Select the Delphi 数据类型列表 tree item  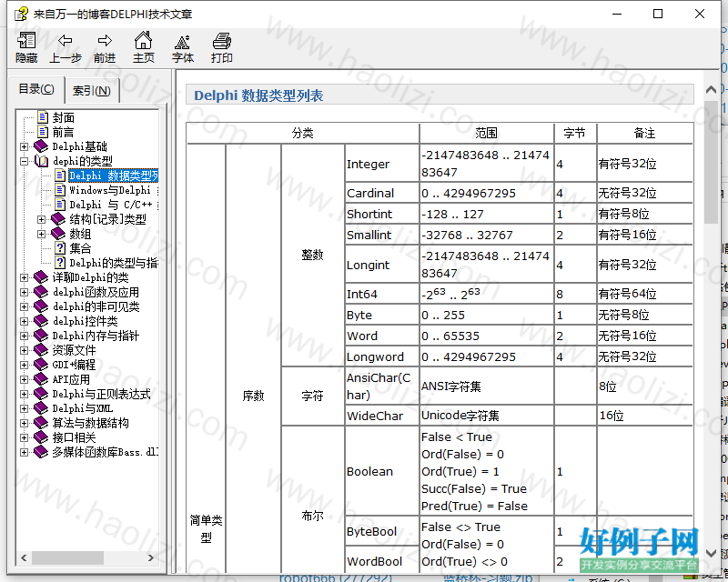click(x=114, y=176)
